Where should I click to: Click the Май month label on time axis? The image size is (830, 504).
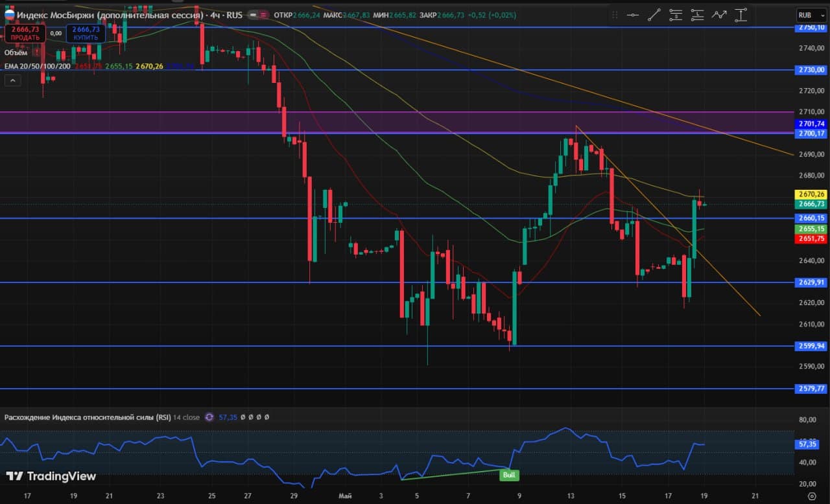[346, 496]
